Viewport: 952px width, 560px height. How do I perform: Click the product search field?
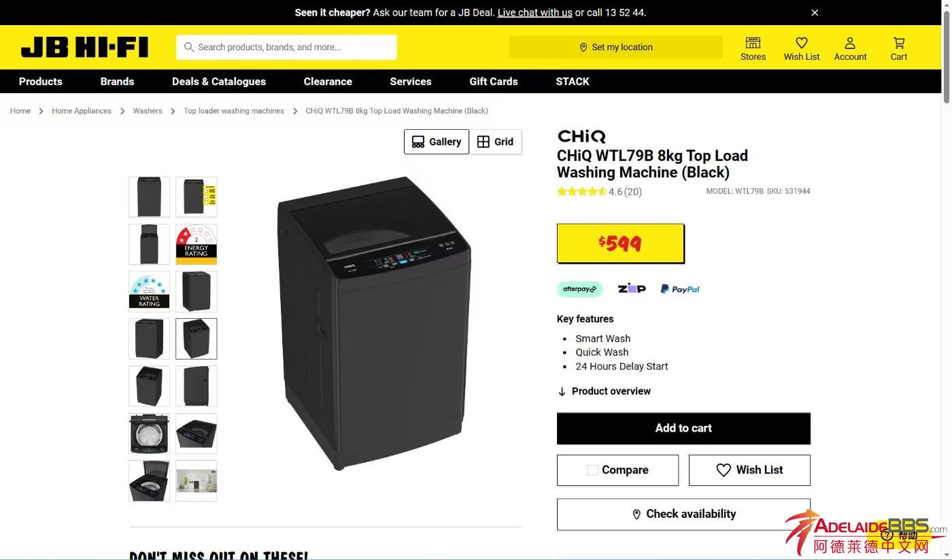(286, 47)
